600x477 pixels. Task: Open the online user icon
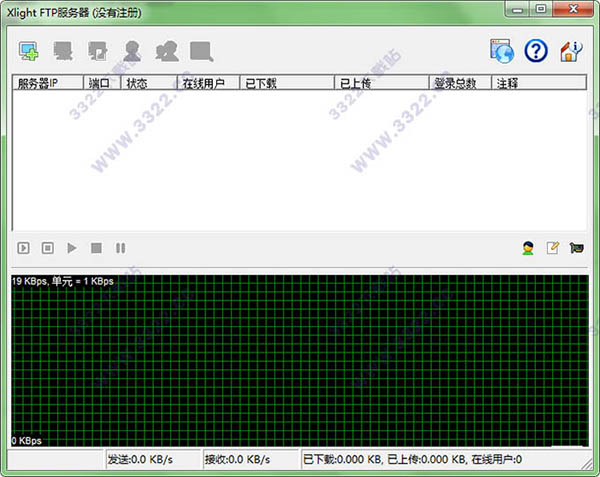coord(528,248)
